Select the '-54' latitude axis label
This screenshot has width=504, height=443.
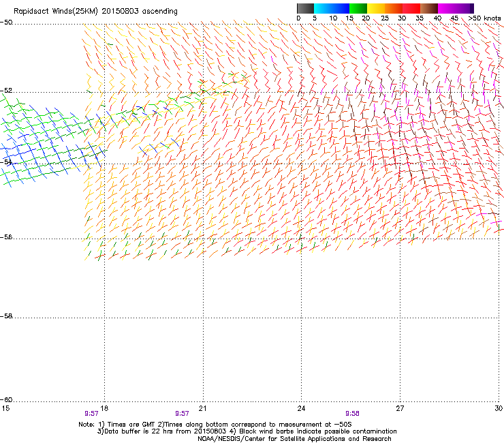(x=6, y=162)
